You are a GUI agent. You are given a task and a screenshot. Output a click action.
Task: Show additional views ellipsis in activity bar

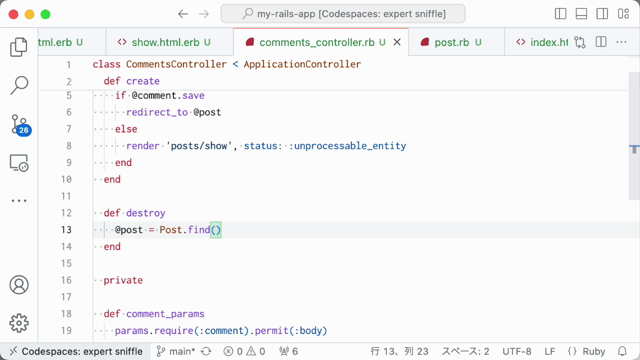[x=19, y=200]
